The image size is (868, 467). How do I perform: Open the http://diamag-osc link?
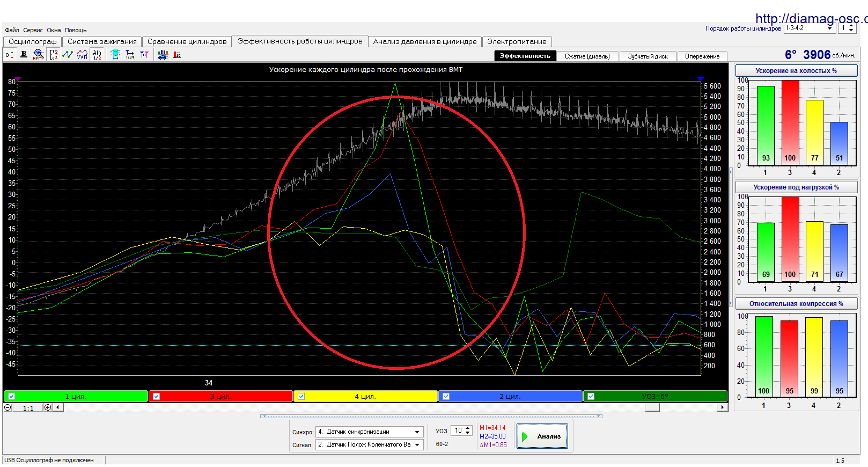click(811, 18)
